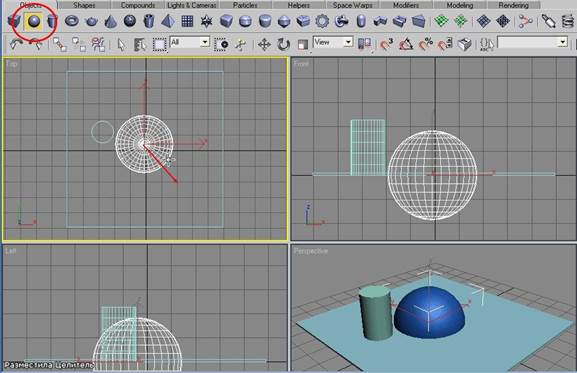
Task: Activate the Select and Link tool
Action: tap(60, 45)
